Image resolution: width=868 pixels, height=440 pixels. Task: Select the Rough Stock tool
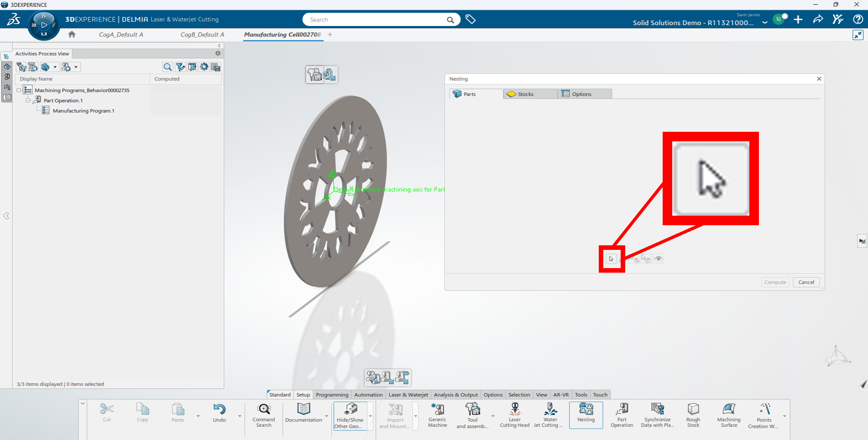pyautogui.click(x=693, y=414)
